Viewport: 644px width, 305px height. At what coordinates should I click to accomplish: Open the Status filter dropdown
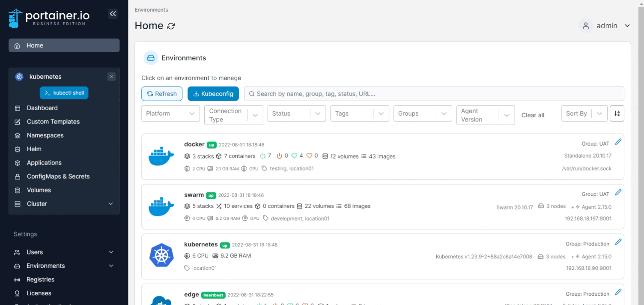(x=297, y=114)
